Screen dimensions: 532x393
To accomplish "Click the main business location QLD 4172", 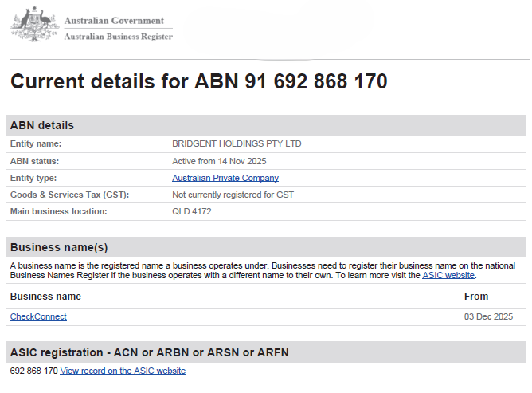I will [192, 211].
